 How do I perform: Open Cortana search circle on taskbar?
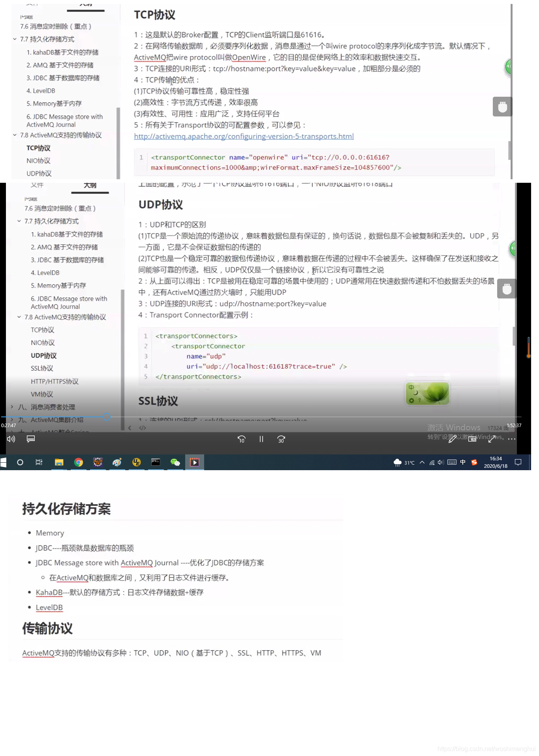pos(20,462)
